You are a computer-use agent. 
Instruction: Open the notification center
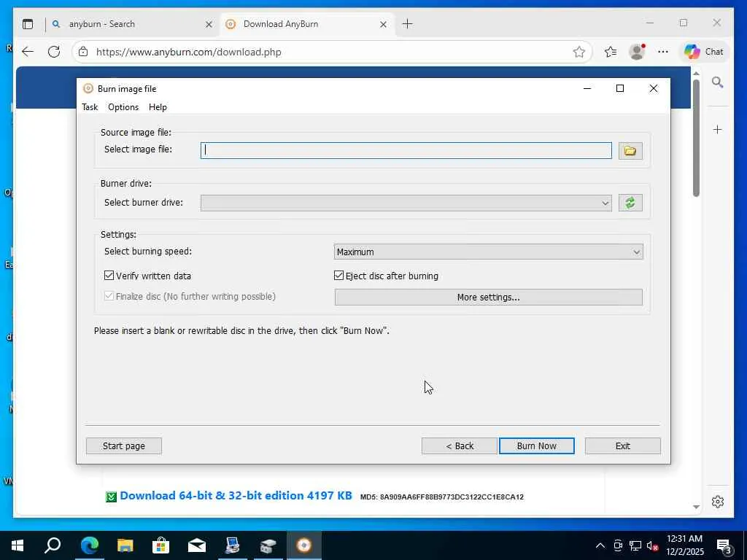tap(724, 545)
